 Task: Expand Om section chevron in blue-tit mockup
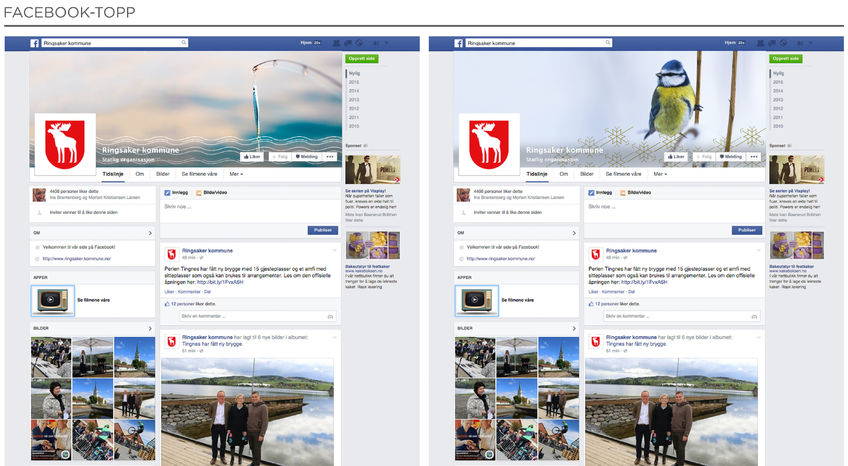[574, 233]
